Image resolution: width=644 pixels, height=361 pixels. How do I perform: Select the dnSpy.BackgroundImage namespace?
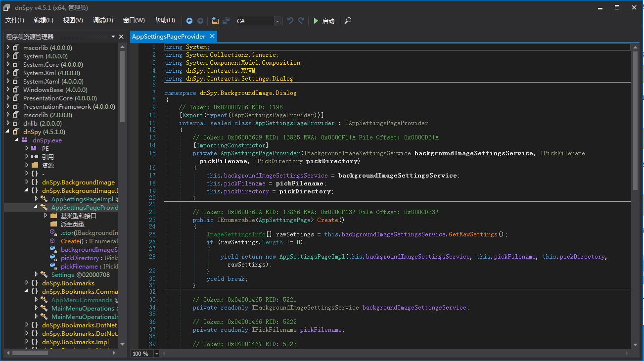78,182
